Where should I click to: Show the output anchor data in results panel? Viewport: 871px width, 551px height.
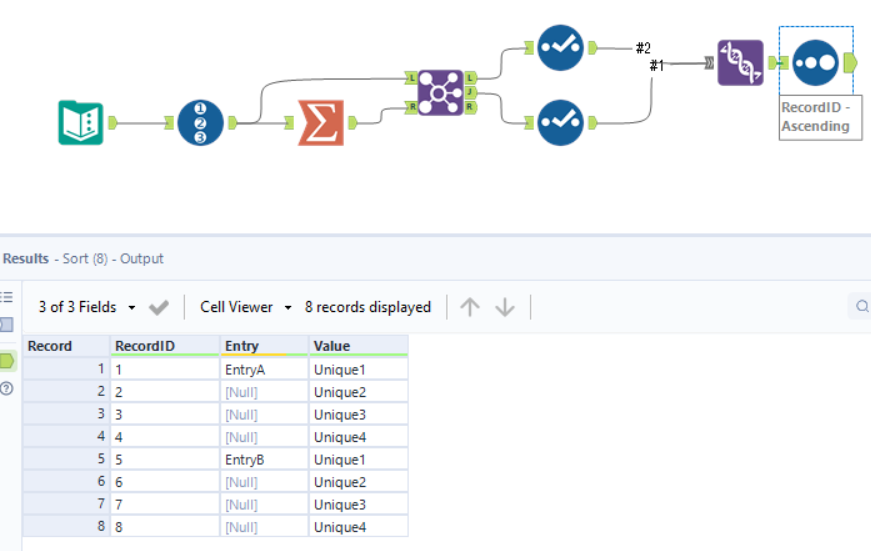pos(7,361)
